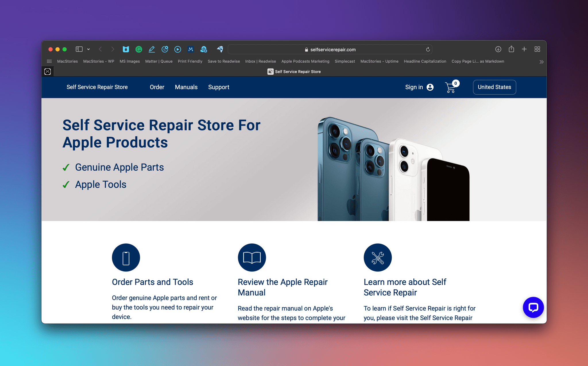This screenshot has width=588, height=366.
Task: Click the Save to Readwise bookmark
Action: (x=224, y=61)
